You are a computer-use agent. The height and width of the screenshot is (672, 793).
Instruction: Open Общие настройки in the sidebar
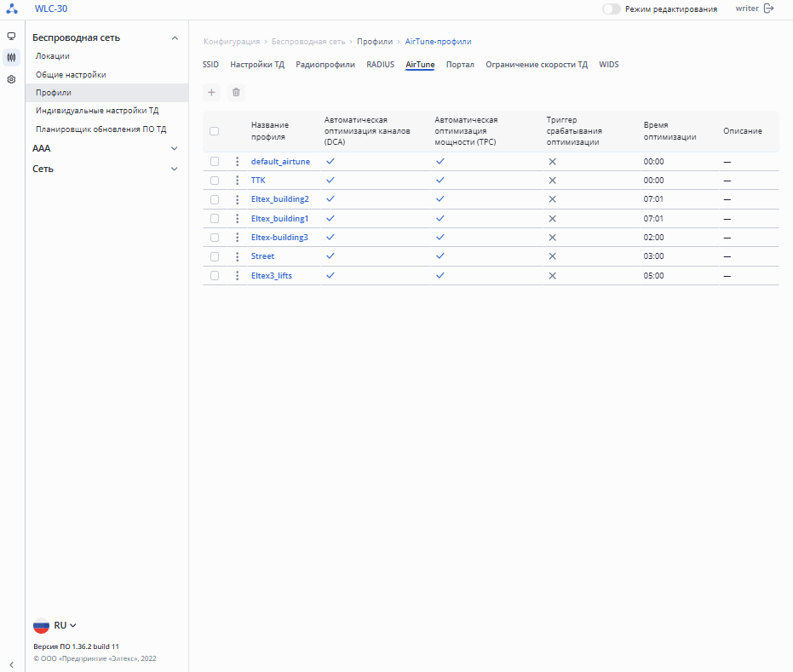71,75
